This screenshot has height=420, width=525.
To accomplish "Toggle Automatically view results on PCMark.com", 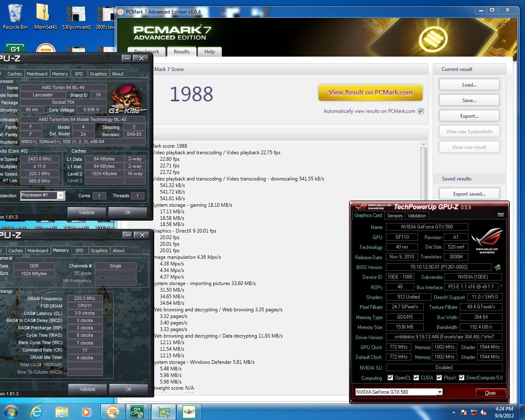I will pos(420,111).
